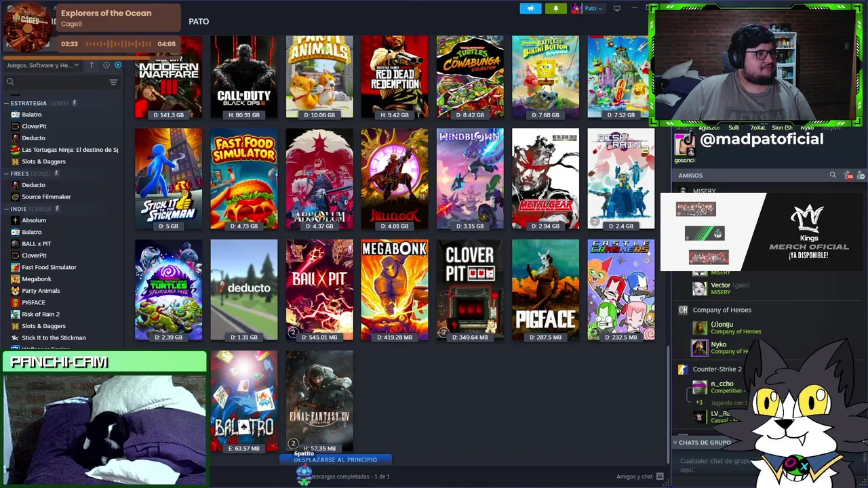The image size is (868, 488).
Task: Open the deducto cover art
Action: point(244,290)
